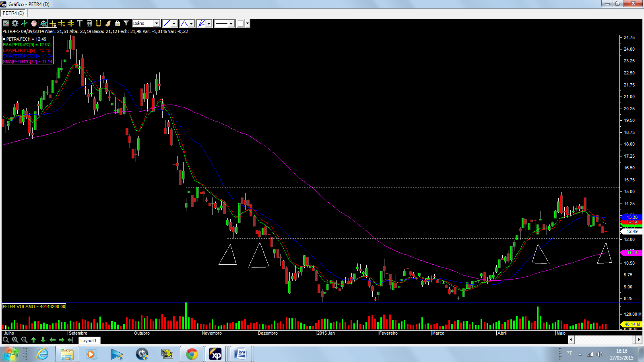The image size is (644, 362).
Task: Expand the fan lines dropdown arrow
Action: click(209, 23)
